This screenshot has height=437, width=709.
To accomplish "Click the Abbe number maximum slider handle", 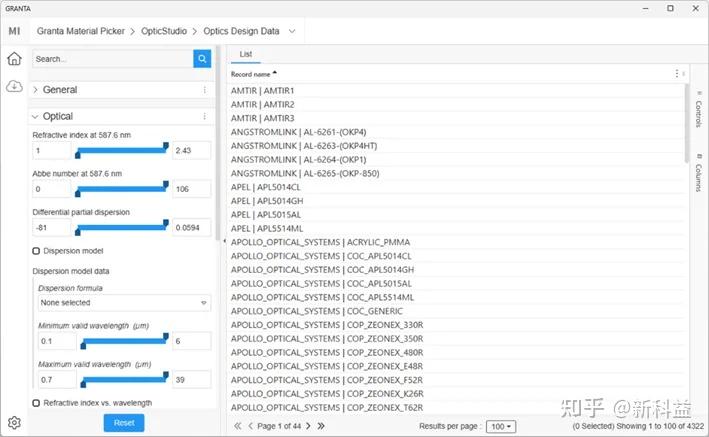I will tap(166, 185).
